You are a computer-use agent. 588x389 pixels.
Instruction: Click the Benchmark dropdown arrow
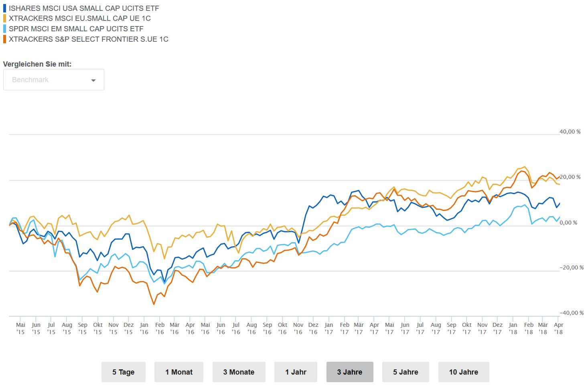click(93, 80)
